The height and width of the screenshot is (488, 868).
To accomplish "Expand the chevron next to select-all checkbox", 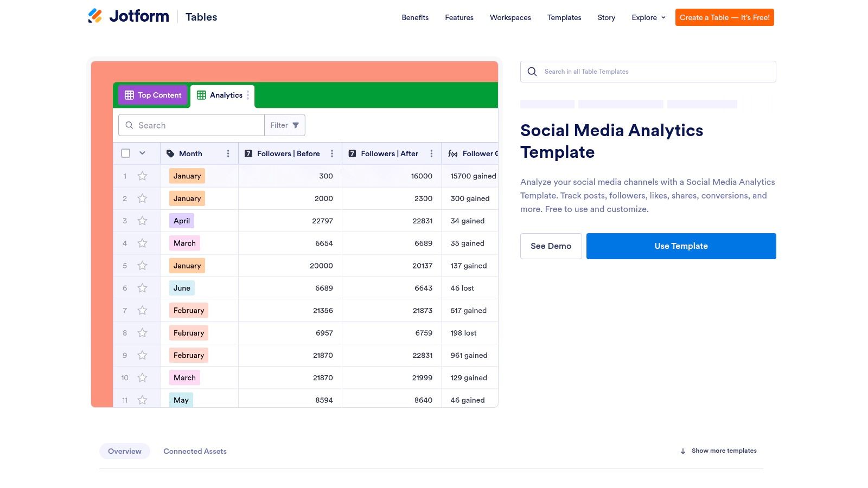I will point(142,153).
